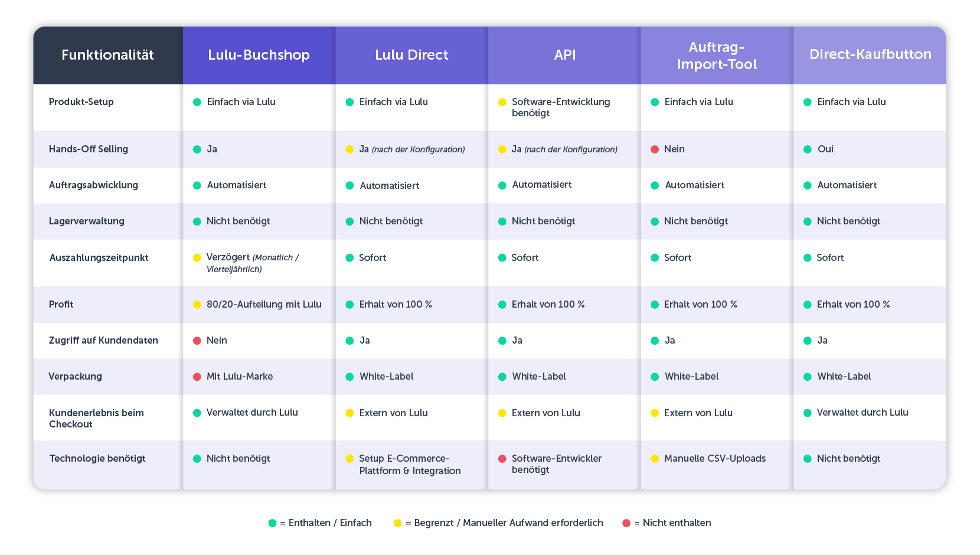Click the Nein cell in Hands-Off Selling row
The image size is (980, 555).
tap(674, 149)
